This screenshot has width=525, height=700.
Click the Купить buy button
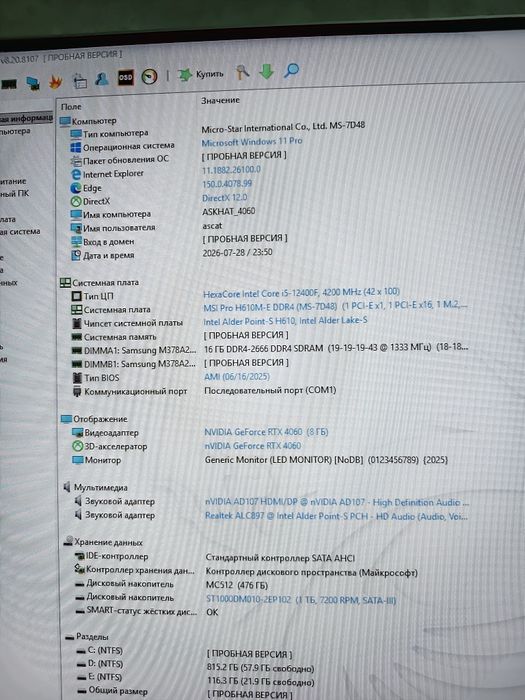tap(200, 74)
